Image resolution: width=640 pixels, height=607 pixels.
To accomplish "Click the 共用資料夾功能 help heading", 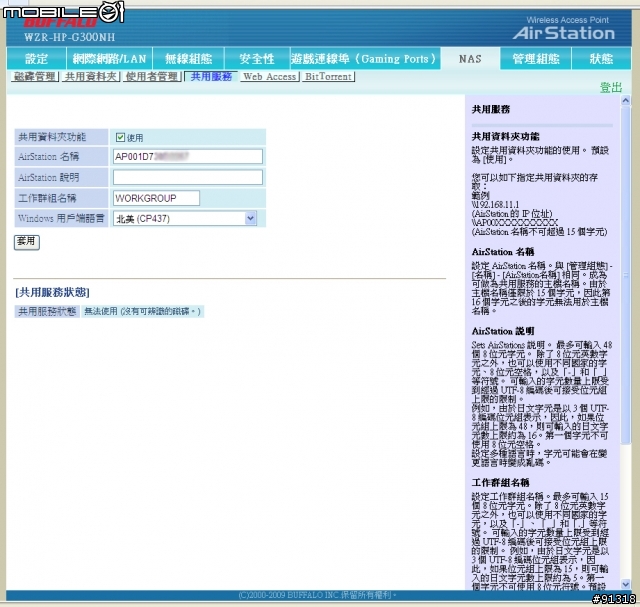I will [505, 136].
